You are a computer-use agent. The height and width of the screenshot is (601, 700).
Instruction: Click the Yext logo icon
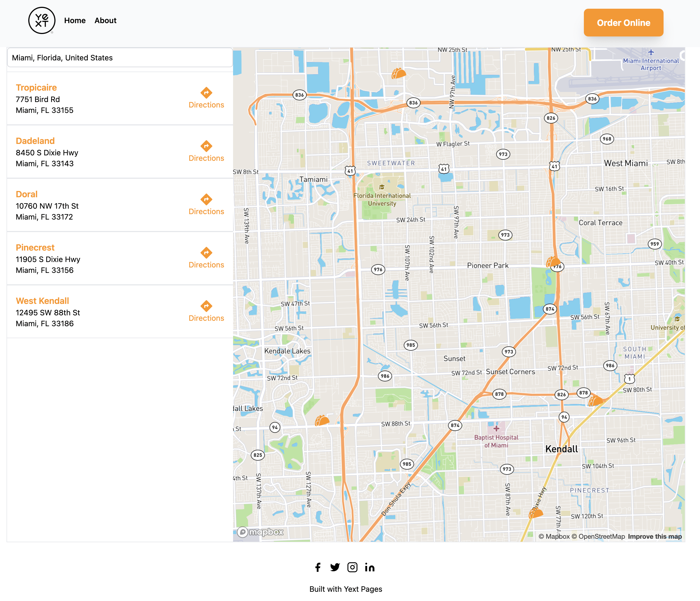click(x=42, y=21)
